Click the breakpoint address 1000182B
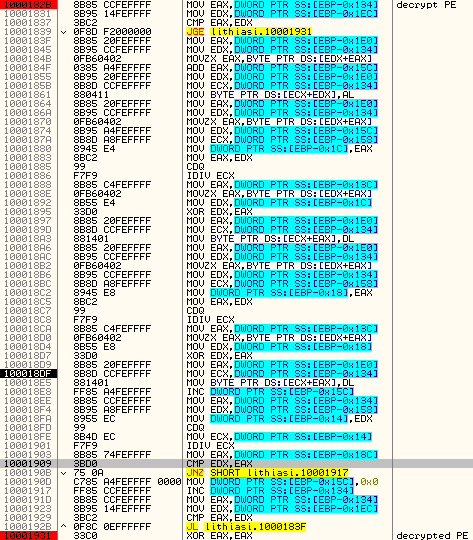This screenshot has height=540, width=473. 28,4
